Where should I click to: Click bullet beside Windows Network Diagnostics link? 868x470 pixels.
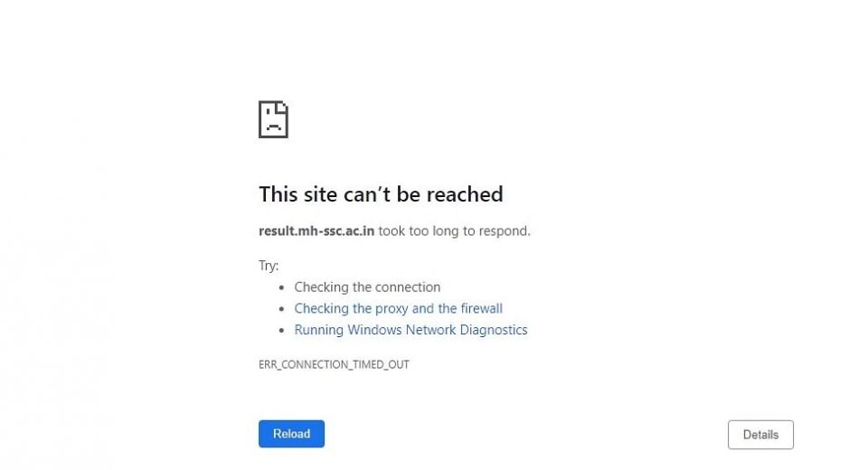pyautogui.click(x=282, y=331)
